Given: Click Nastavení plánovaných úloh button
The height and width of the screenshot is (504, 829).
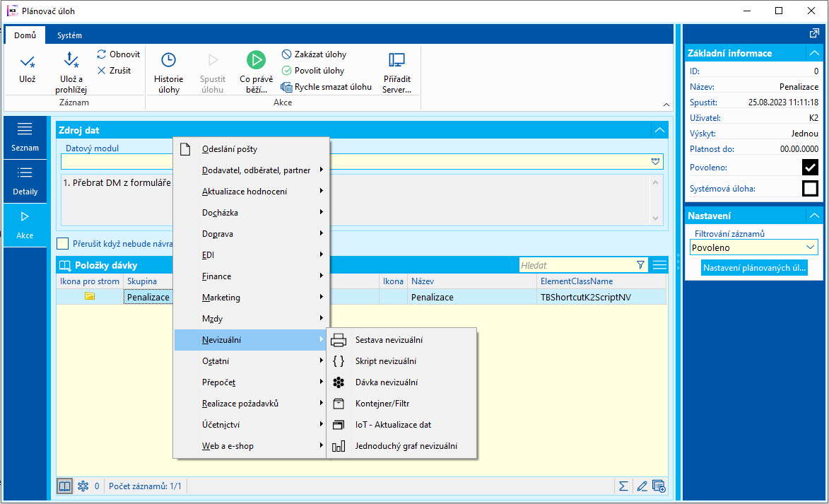Looking at the screenshot, I should [x=754, y=268].
